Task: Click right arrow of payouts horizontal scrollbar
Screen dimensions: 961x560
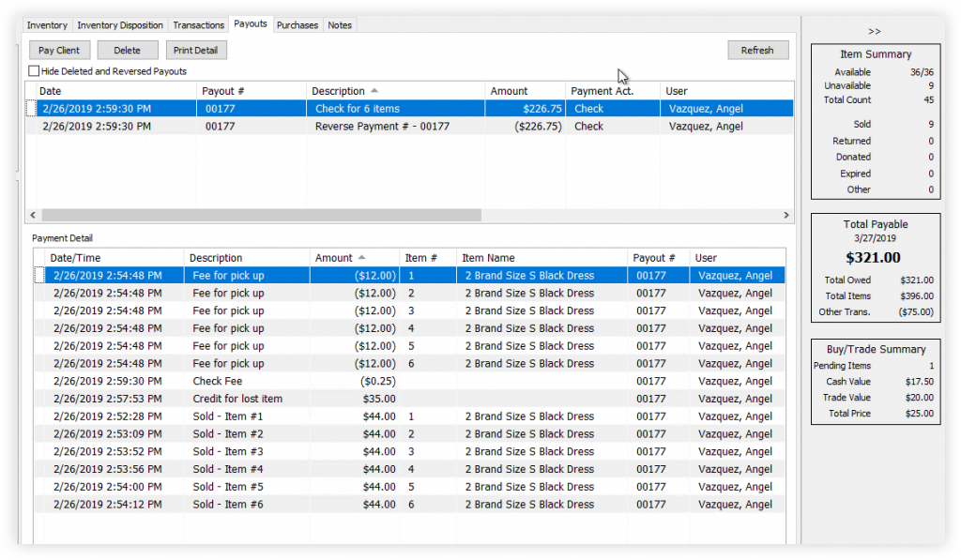Action: pos(786,215)
